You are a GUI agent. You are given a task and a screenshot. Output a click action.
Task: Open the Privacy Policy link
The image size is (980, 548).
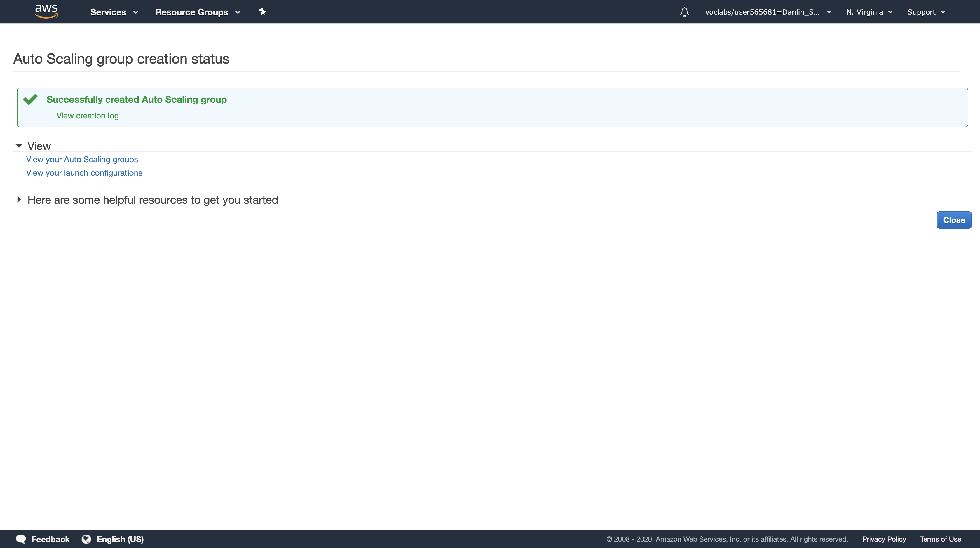point(884,539)
